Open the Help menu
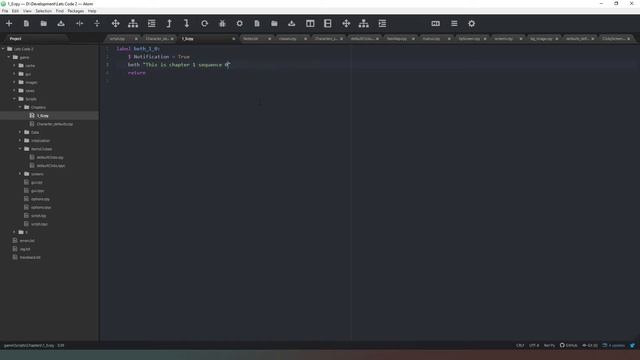 pos(92,11)
